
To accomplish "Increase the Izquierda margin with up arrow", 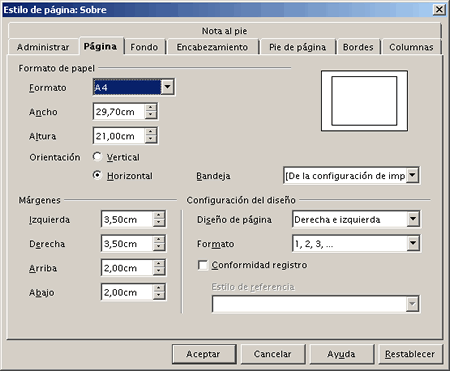I will [x=159, y=215].
